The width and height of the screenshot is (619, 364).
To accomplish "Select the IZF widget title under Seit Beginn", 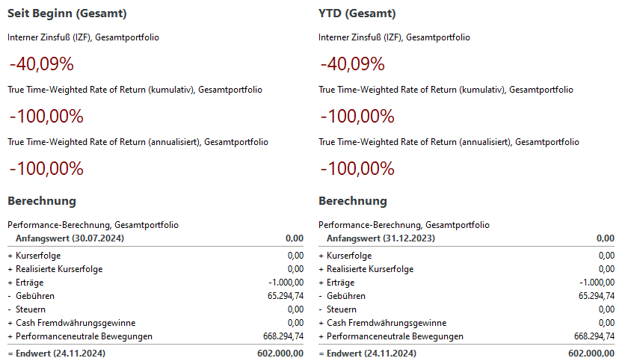I will point(83,37).
